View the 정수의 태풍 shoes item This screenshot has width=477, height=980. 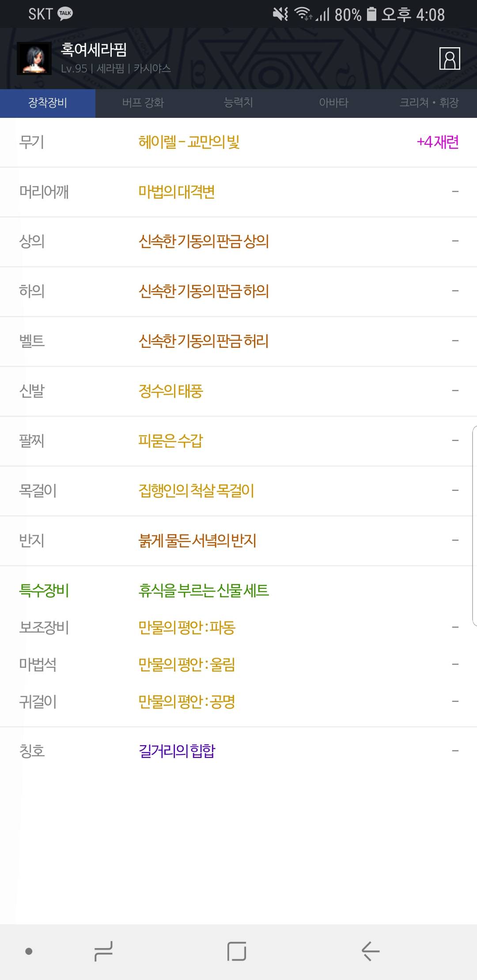click(x=238, y=391)
